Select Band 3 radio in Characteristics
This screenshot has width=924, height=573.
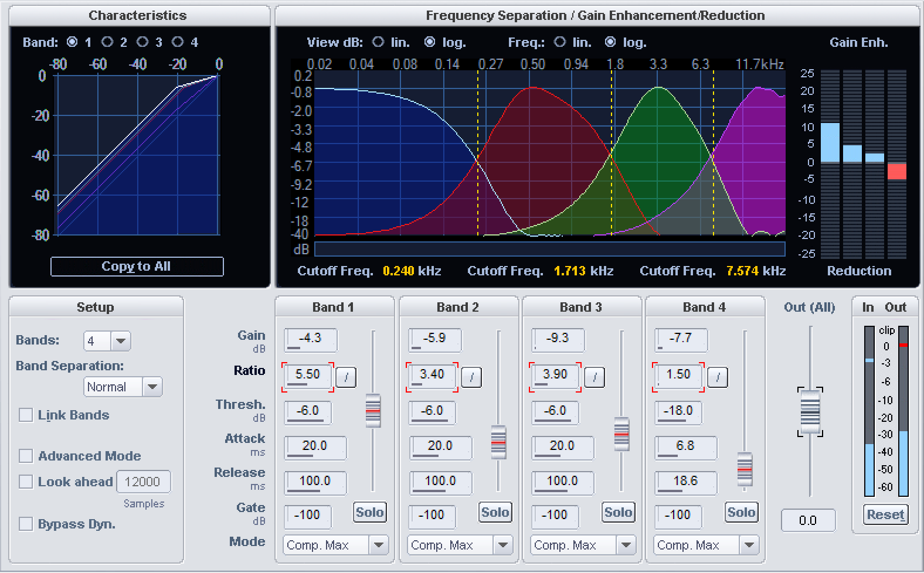pyautogui.click(x=142, y=42)
